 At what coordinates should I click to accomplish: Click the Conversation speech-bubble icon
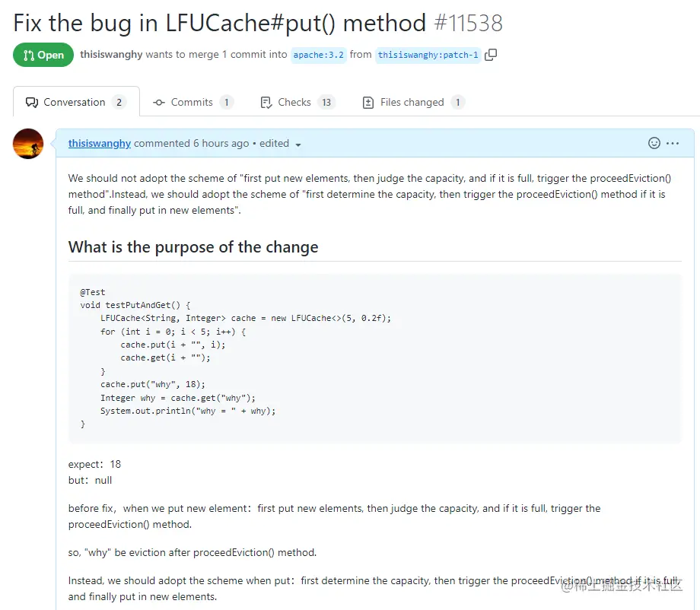pos(32,102)
